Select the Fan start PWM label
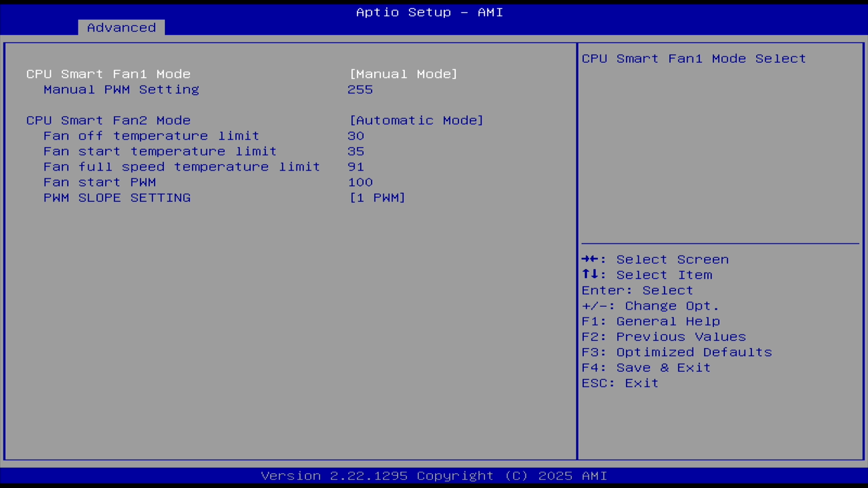 click(x=100, y=182)
